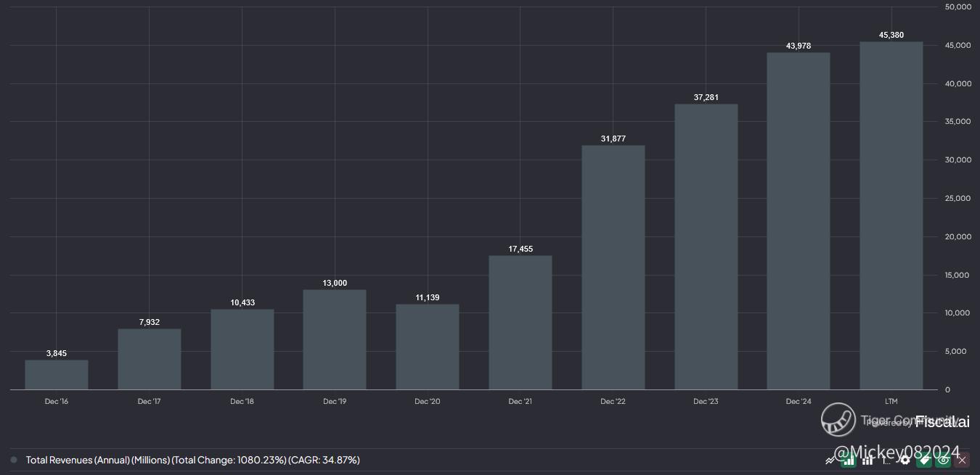The height and width of the screenshot is (475, 980).
Task: Remove the Total Revenues series
Action: (962, 460)
